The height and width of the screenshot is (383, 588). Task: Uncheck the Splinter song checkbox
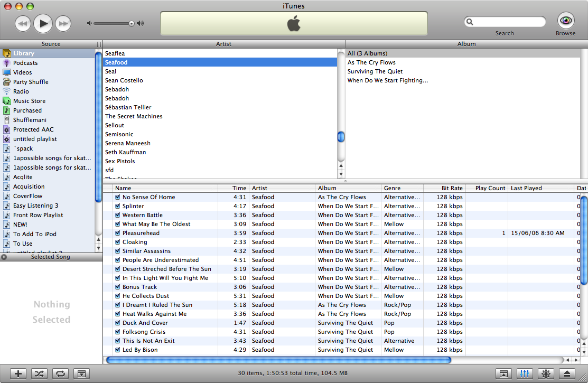118,206
